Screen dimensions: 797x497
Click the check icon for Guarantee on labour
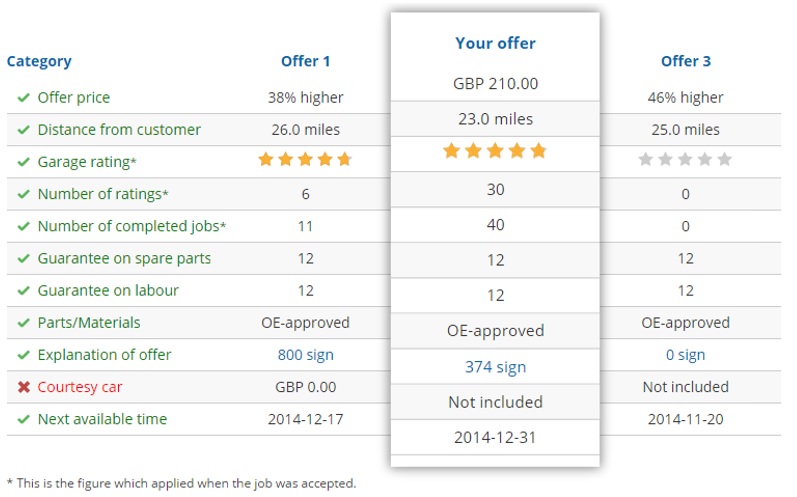click(x=24, y=291)
